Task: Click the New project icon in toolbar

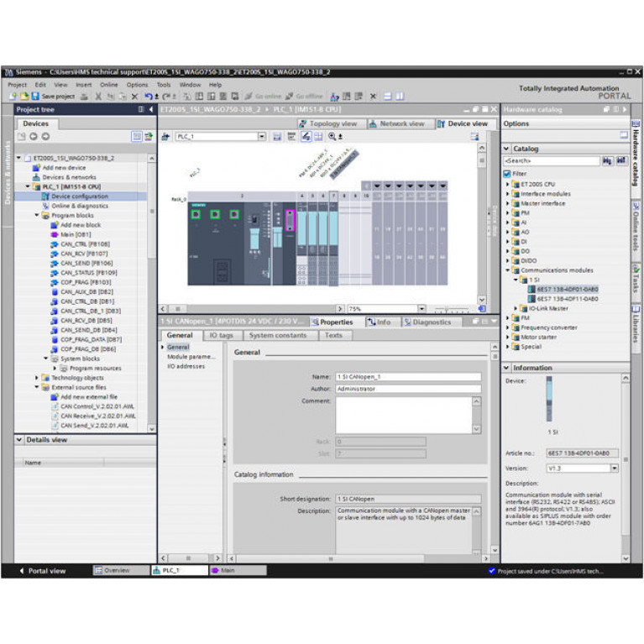Action: 13,97
